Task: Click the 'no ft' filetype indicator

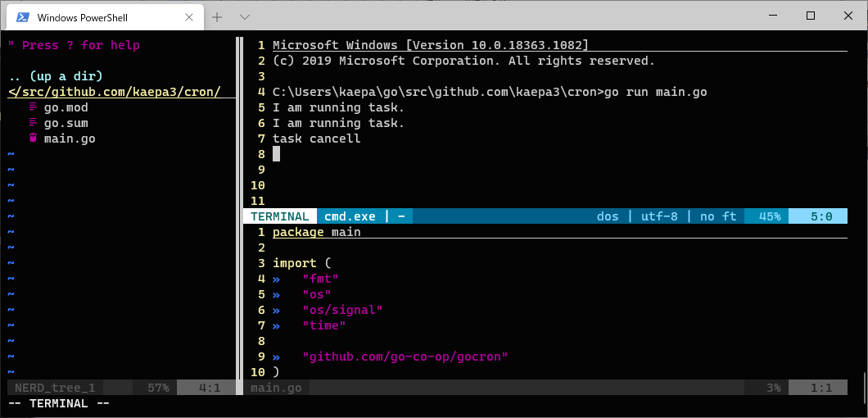Action: pos(718,216)
